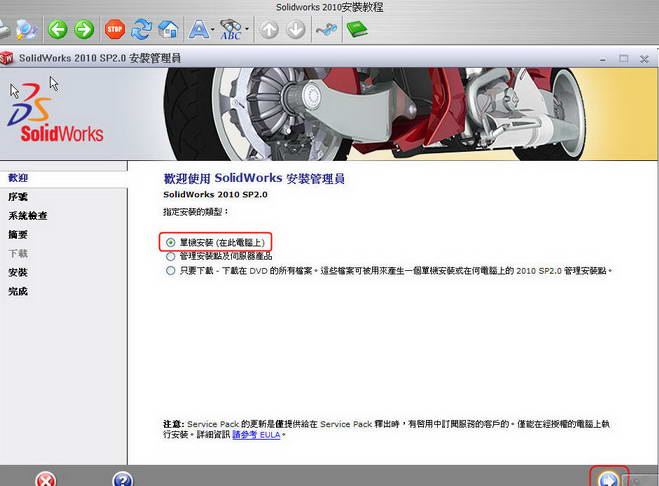
Task: Select 歡迎 step in left sidebar
Action: pos(18,177)
